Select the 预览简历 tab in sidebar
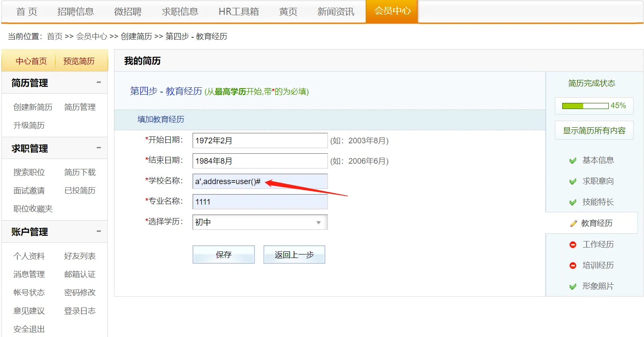This screenshot has width=644, height=337. [x=79, y=61]
